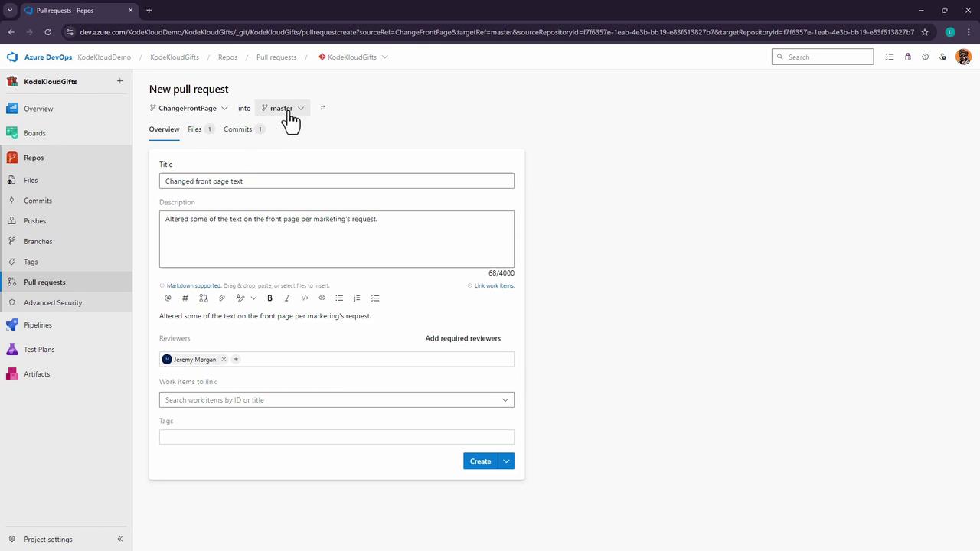Toggle bold formatting in description
980x551 pixels.
point(269,298)
